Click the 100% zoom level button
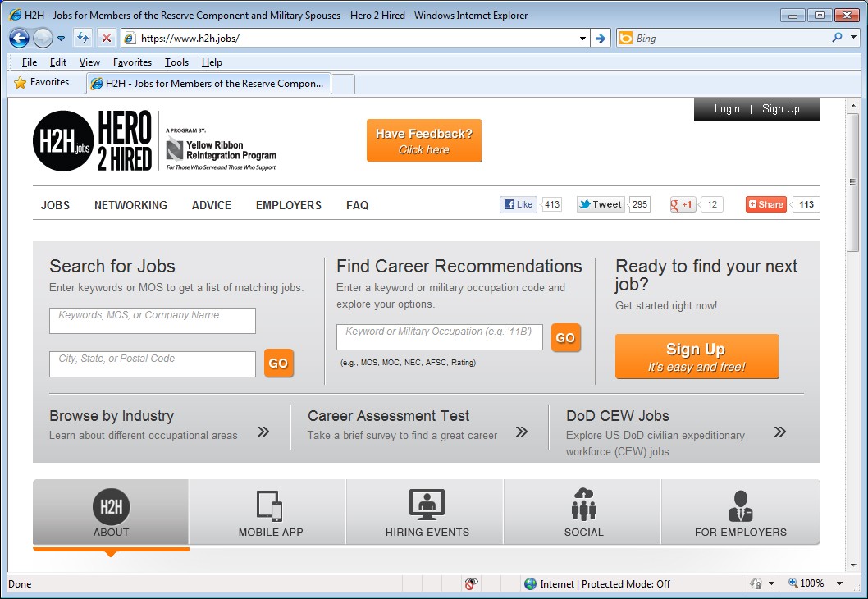The width and height of the screenshot is (868, 599). coord(806,583)
